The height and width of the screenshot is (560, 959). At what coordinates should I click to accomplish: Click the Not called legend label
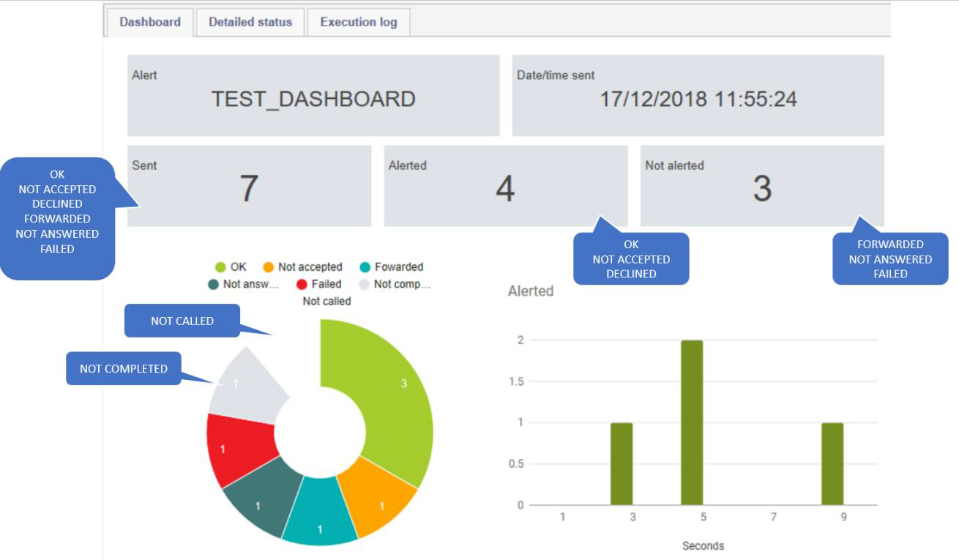pos(326,301)
